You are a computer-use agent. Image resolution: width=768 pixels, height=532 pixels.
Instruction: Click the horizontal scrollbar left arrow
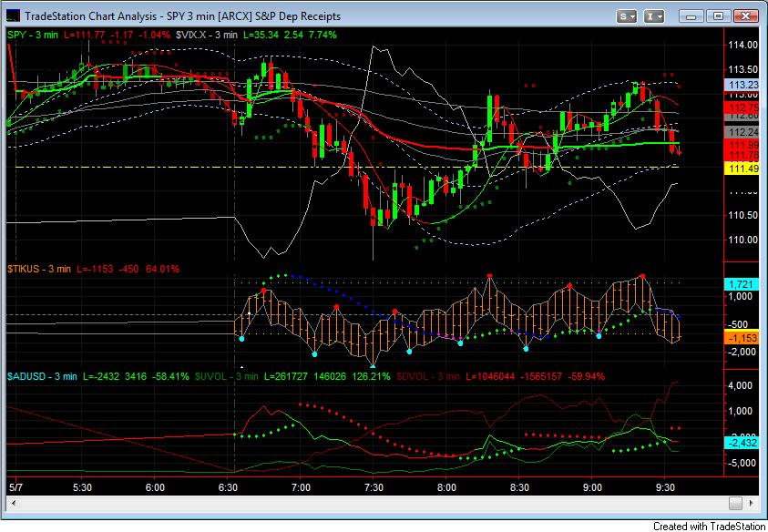pos(14,503)
